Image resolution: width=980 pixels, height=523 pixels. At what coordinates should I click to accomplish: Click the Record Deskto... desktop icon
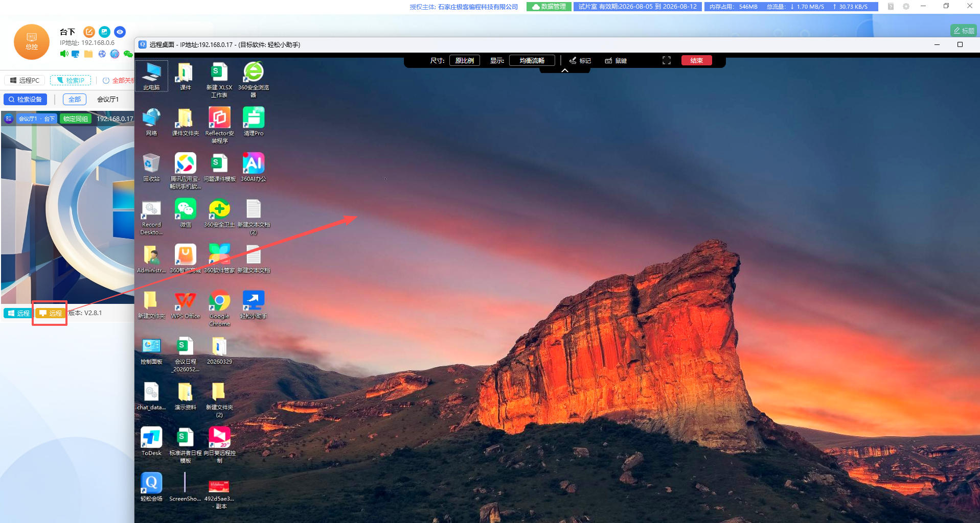coord(151,217)
